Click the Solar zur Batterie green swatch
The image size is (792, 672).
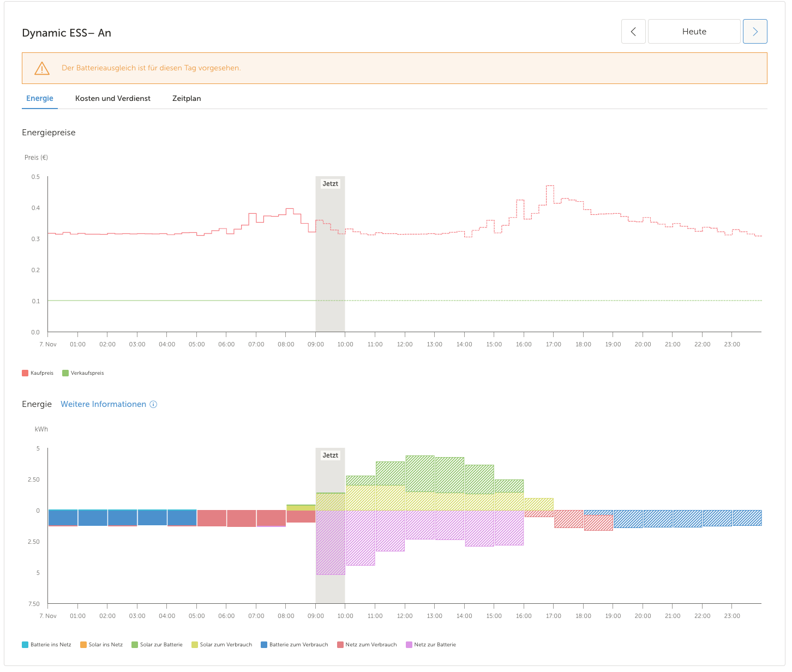click(x=135, y=645)
